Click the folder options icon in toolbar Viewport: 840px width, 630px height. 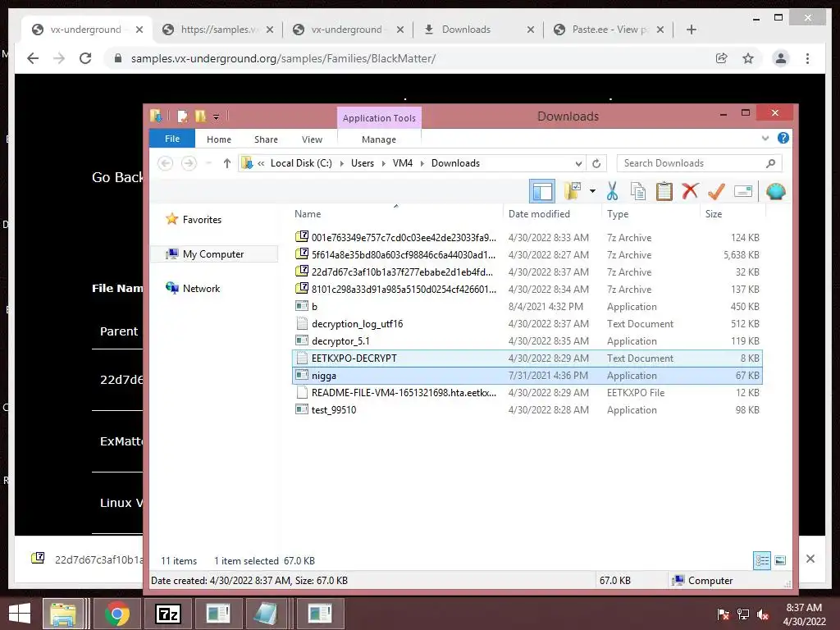pyautogui.click(x=573, y=191)
